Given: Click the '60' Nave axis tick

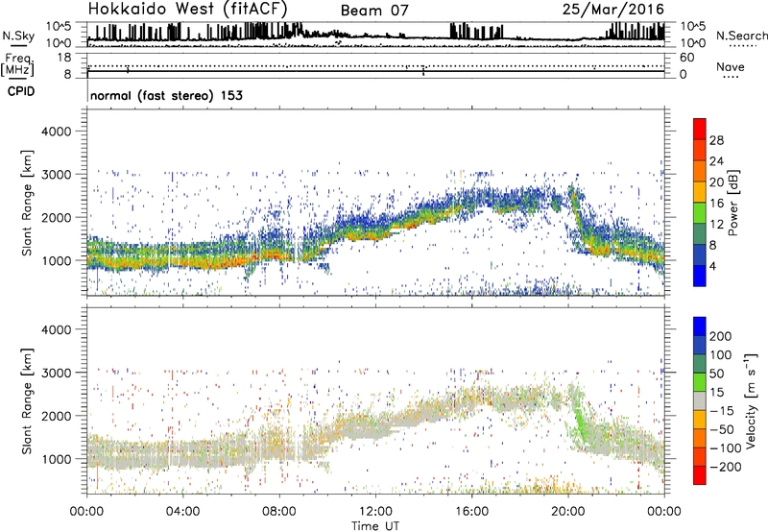Looking at the screenshot, I should click(x=686, y=58).
